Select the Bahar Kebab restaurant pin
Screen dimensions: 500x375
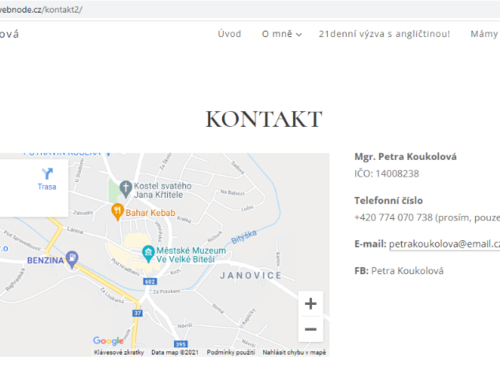coord(117,212)
